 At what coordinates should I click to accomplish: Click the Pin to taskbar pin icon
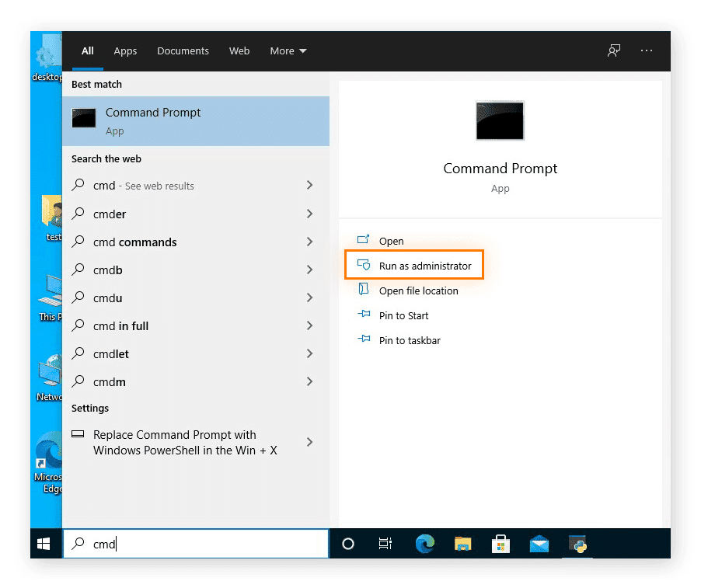click(364, 338)
